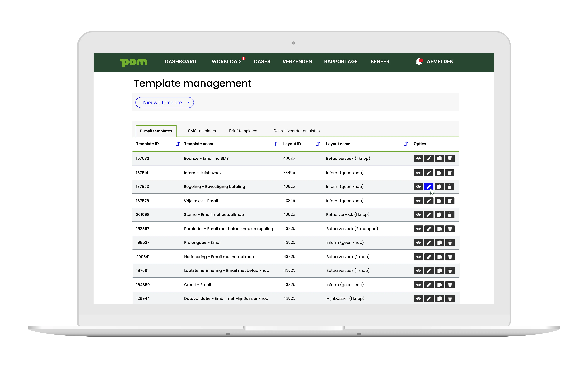Image resolution: width=588 pixels, height=368 pixels.
Task: Go to Dashboard in the navigation
Action: pyautogui.click(x=180, y=62)
